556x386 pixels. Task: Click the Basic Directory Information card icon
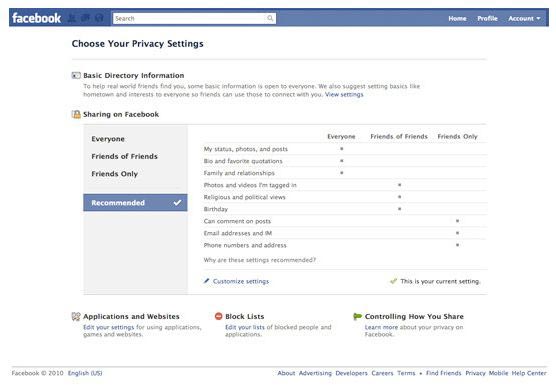[x=76, y=75]
